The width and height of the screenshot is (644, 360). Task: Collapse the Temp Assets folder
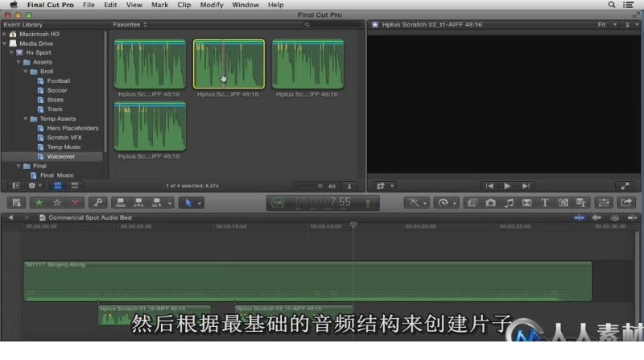point(26,118)
